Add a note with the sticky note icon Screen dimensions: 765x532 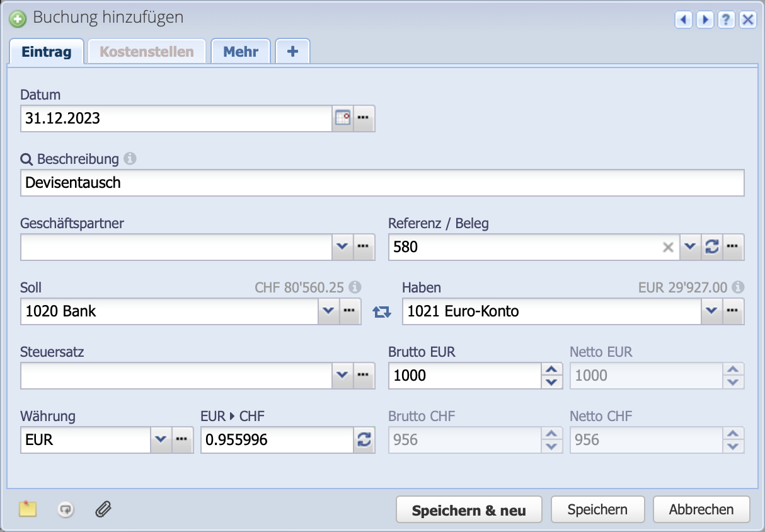point(28,509)
